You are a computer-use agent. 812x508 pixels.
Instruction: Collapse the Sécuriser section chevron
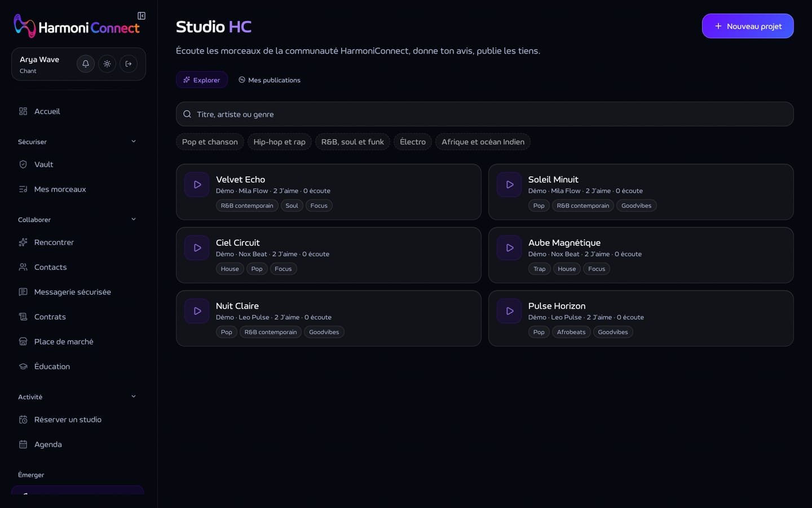(x=134, y=141)
